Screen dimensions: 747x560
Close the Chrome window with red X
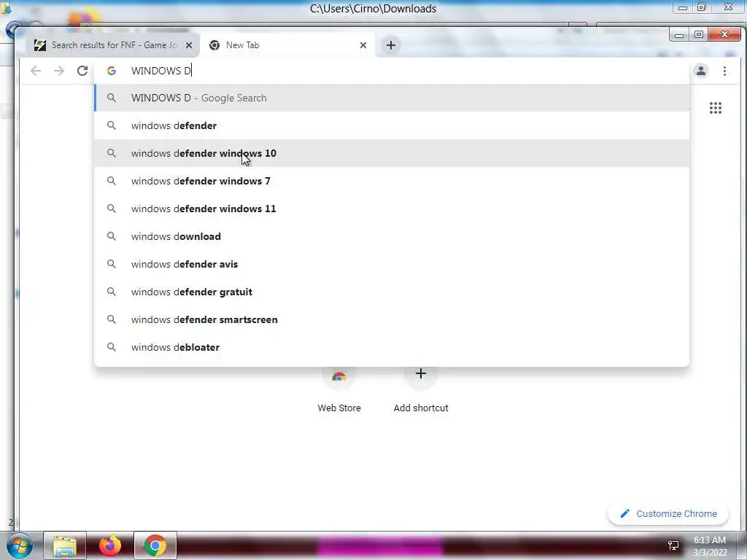coord(724,35)
